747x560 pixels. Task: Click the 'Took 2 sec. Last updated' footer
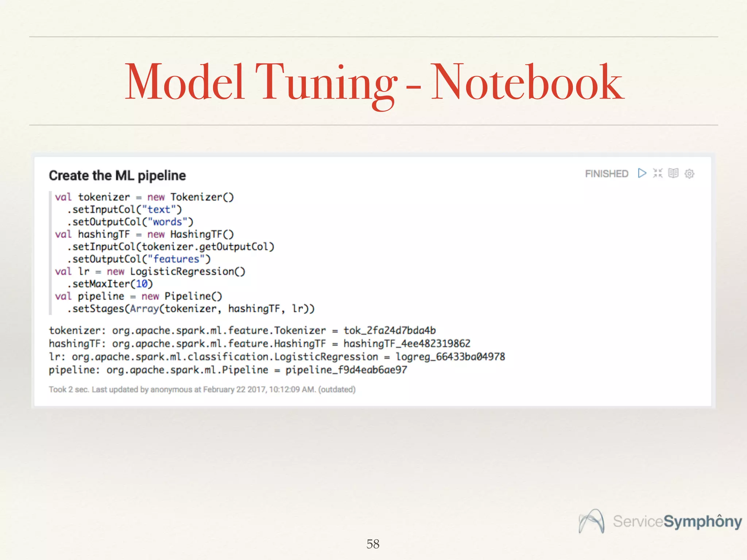(x=202, y=390)
